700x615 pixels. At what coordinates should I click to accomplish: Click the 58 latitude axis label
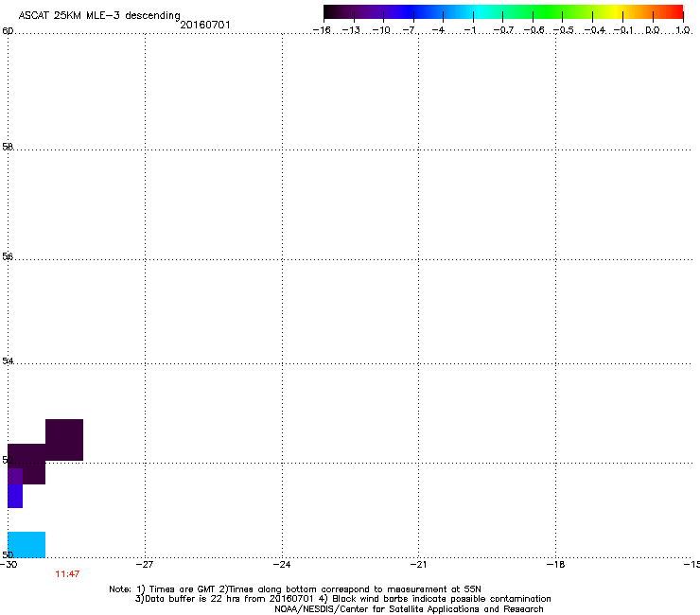click(8, 147)
